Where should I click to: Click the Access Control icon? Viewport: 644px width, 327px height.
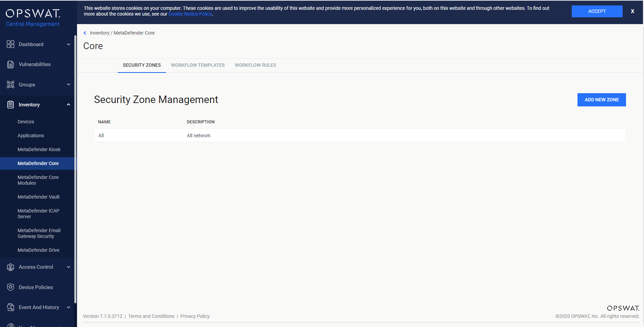[x=11, y=267]
